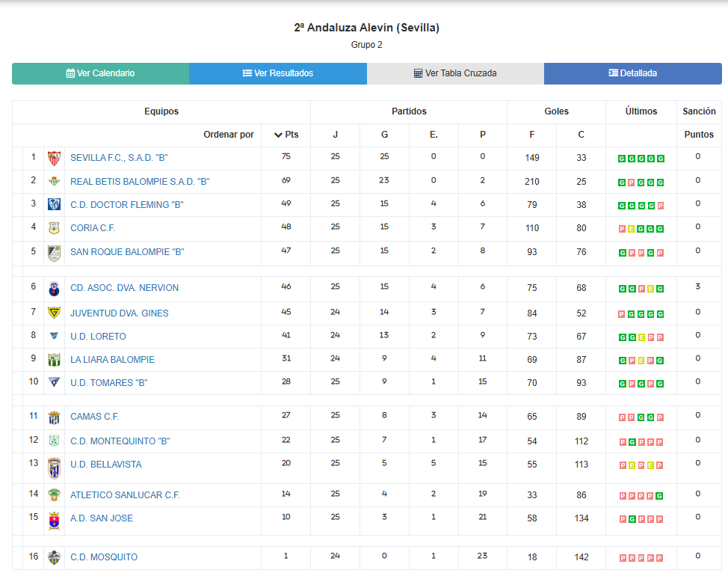
Task: Click the green G result in A.D. San Jose row
Action: click(632, 519)
